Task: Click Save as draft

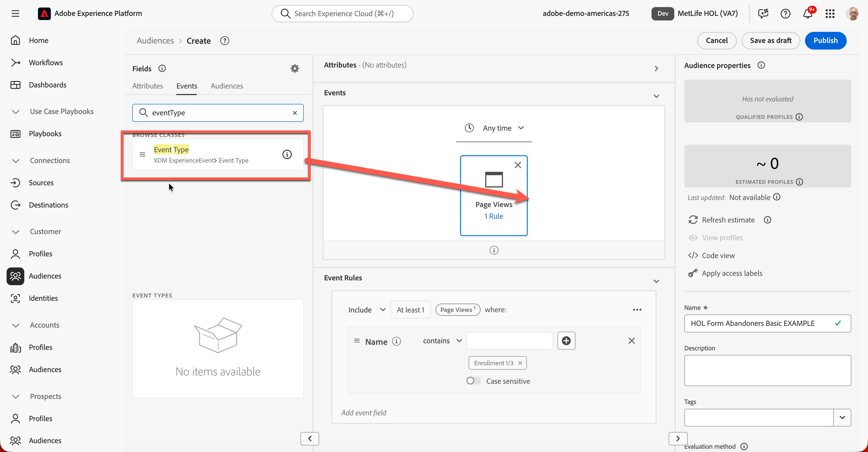Action: [770, 40]
